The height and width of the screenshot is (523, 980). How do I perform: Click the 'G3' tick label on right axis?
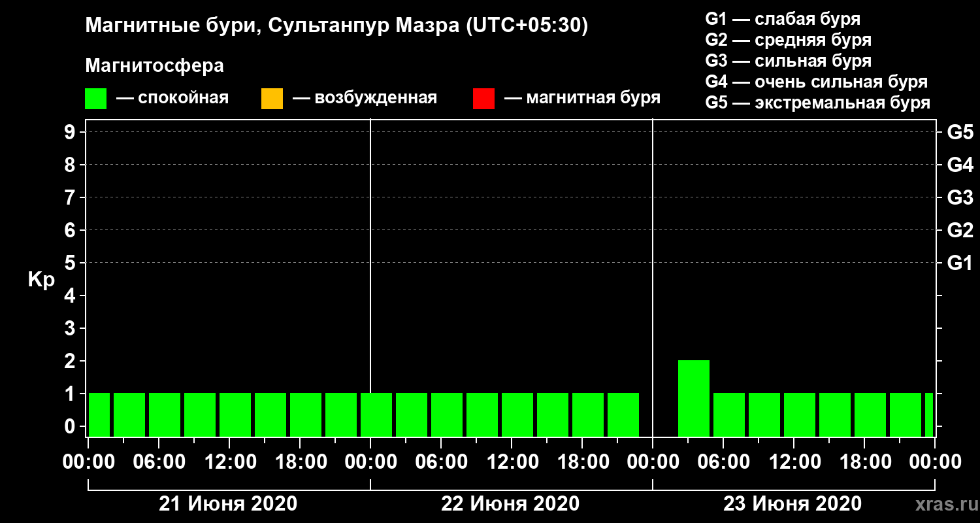coord(960,198)
